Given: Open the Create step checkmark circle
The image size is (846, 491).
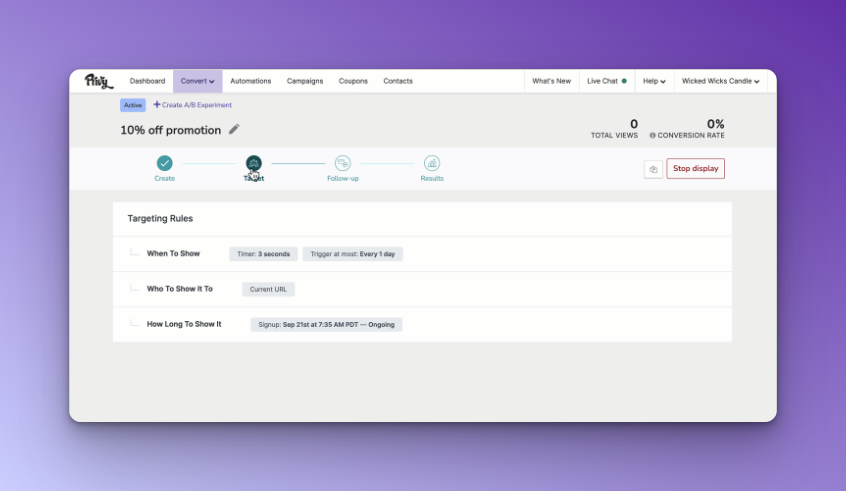Looking at the screenshot, I should pyautogui.click(x=165, y=163).
